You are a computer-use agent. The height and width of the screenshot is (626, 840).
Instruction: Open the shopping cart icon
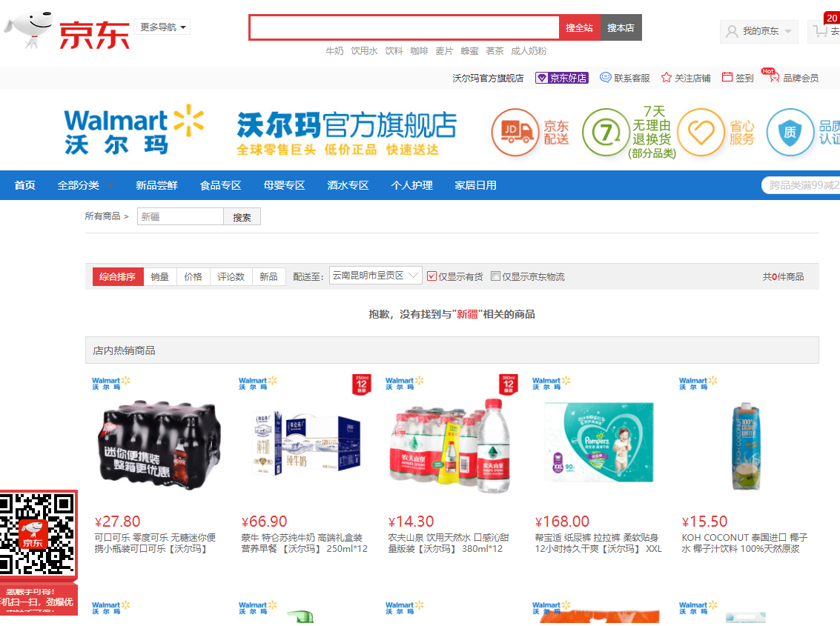820,32
